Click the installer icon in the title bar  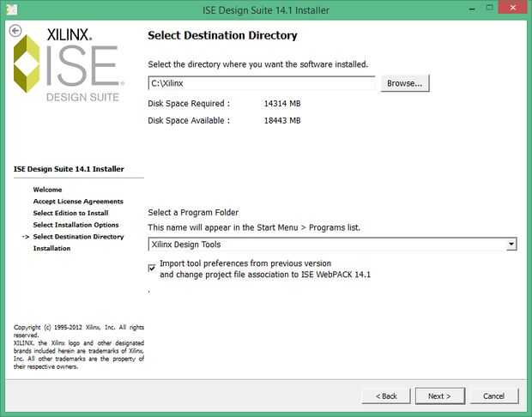(x=11, y=9)
